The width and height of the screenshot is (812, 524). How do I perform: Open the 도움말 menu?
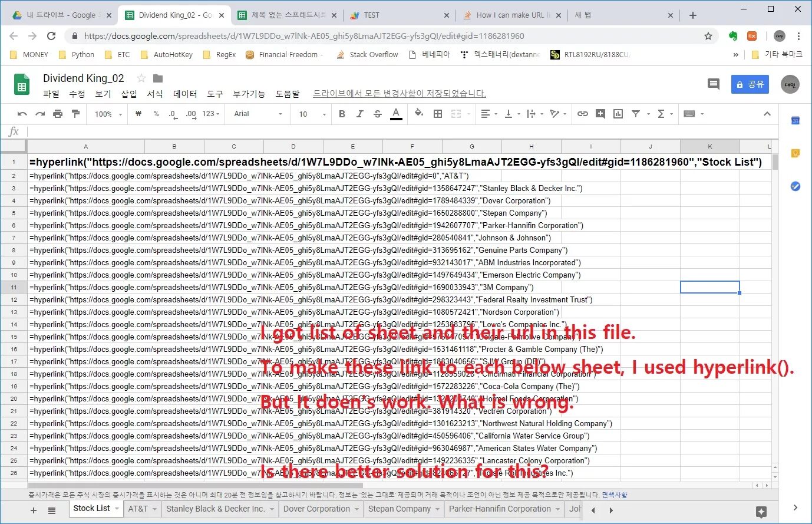(288, 94)
